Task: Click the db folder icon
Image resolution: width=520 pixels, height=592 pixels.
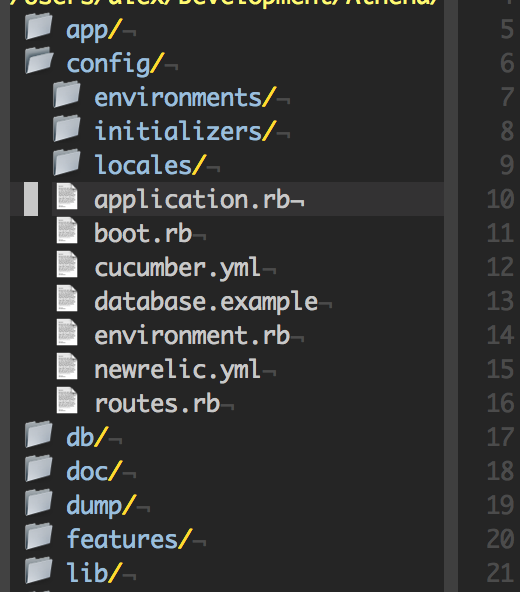Action: coord(39,434)
